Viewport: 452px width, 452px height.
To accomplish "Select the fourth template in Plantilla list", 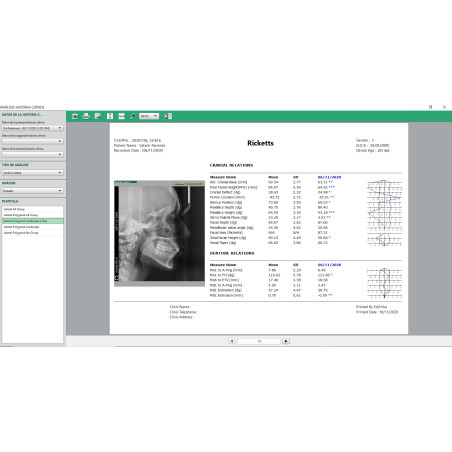I will click(33, 227).
